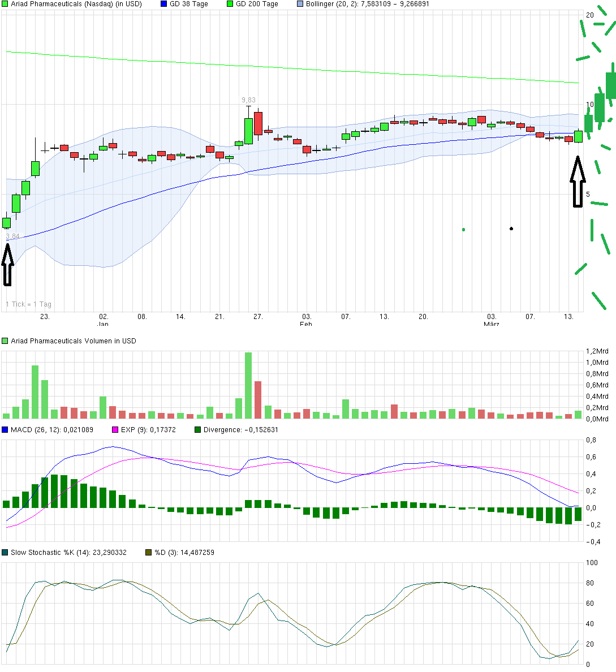Select the blue MACD legend icon
The width and height of the screenshot is (616, 672).
tap(6, 429)
